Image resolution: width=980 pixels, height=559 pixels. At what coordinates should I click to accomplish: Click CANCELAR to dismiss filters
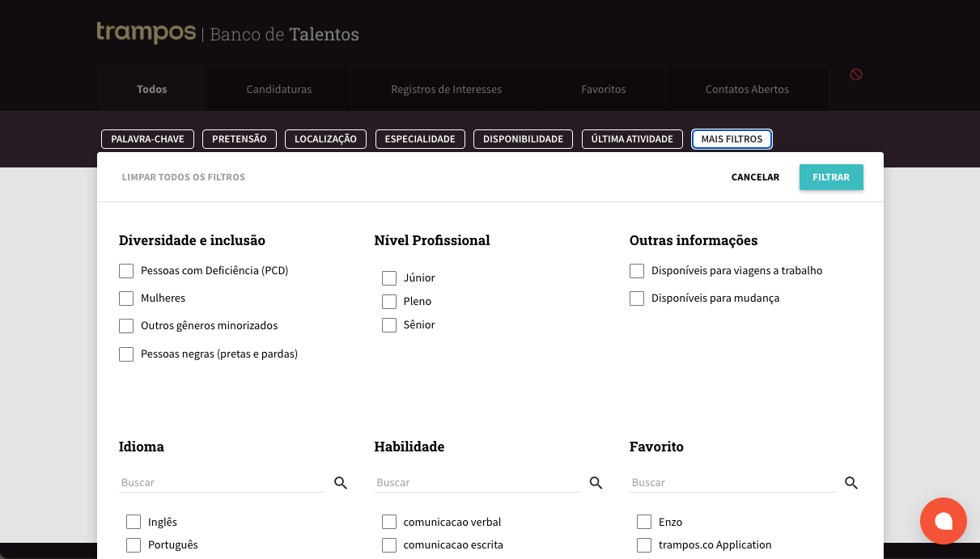tap(755, 177)
